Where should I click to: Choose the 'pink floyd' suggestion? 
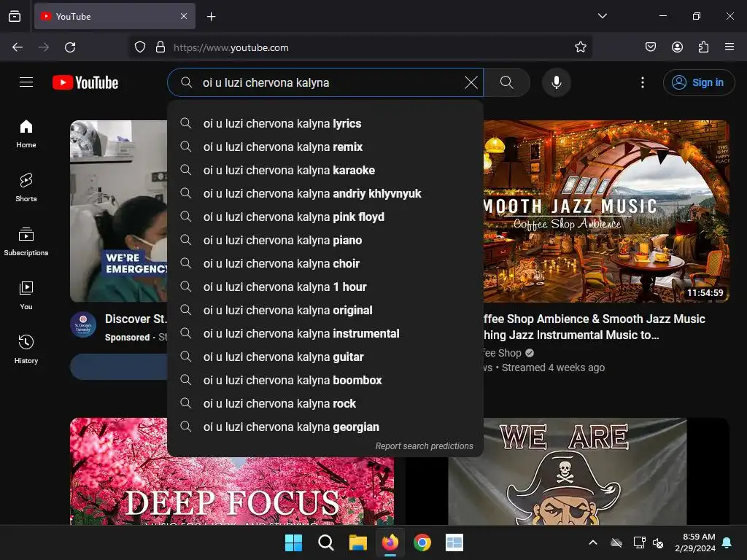[325, 217]
